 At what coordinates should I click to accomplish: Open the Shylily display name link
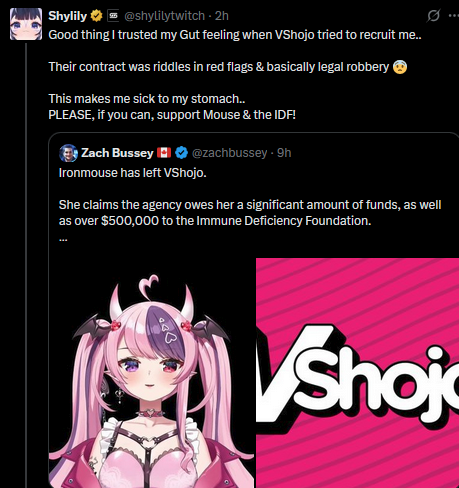pos(67,16)
